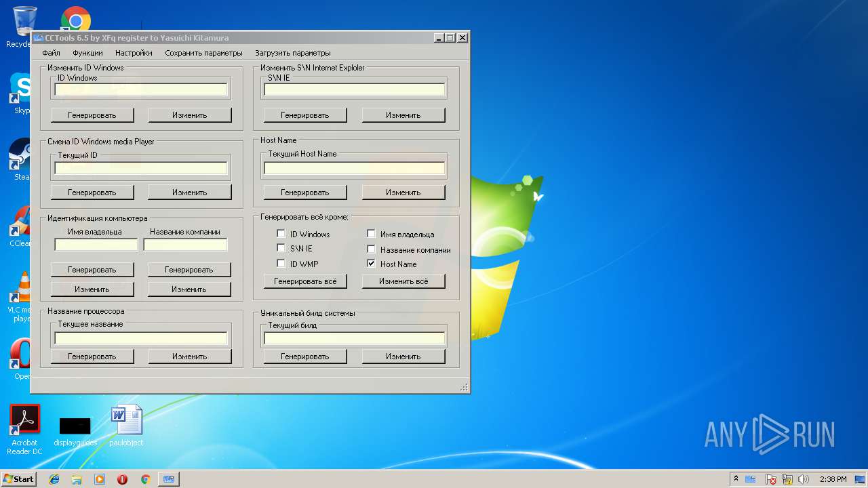Enable the Название компании checkbox
The width and height of the screenshot is (868, 488).
(x=372, y=249)
